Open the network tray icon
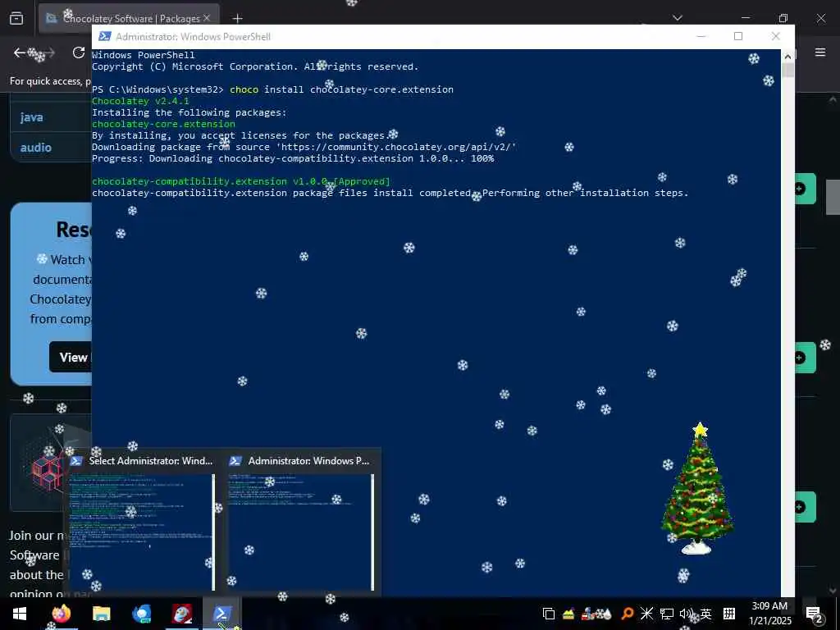The image size is (840, 630). [x=666, y=614]
